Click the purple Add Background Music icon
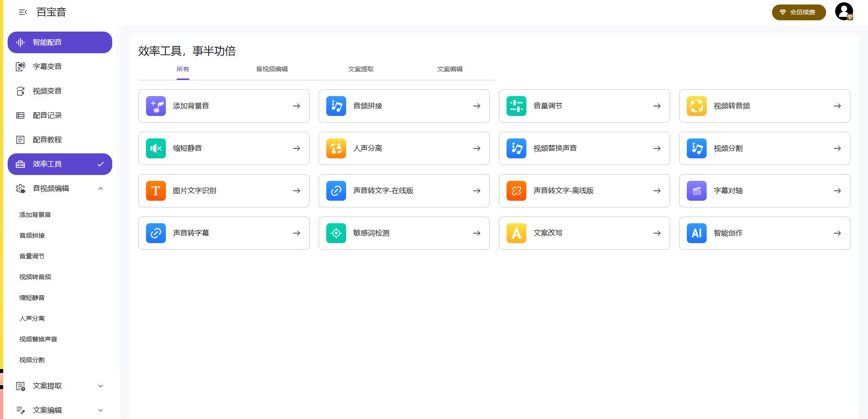The width and height of the screenshot is (868, 419). point(155,106)
